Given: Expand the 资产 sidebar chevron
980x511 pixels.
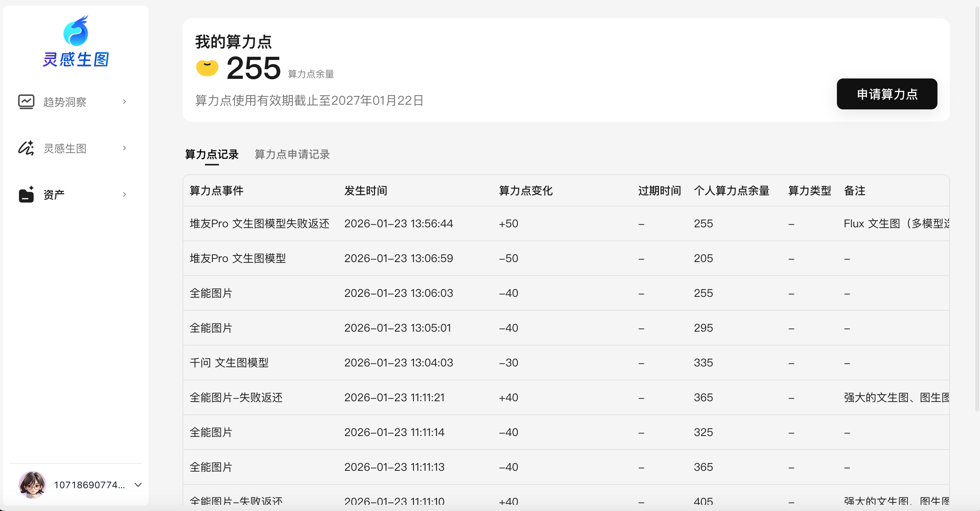Looking at the screenshot, I should point(124,194).
